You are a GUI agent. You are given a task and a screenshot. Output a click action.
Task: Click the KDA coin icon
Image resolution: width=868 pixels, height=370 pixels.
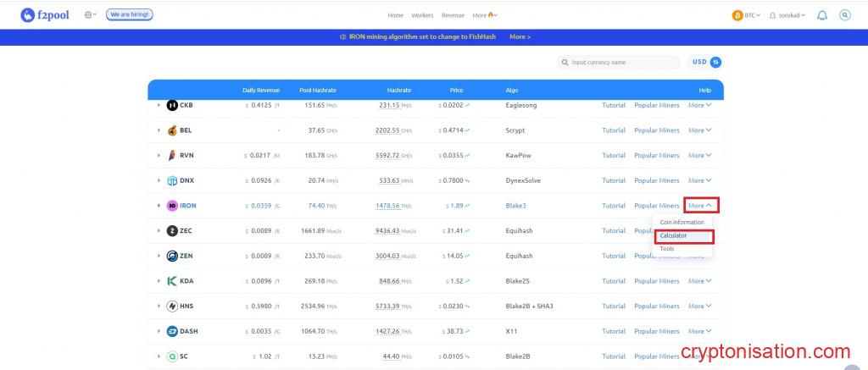click(x=172, y=281)
